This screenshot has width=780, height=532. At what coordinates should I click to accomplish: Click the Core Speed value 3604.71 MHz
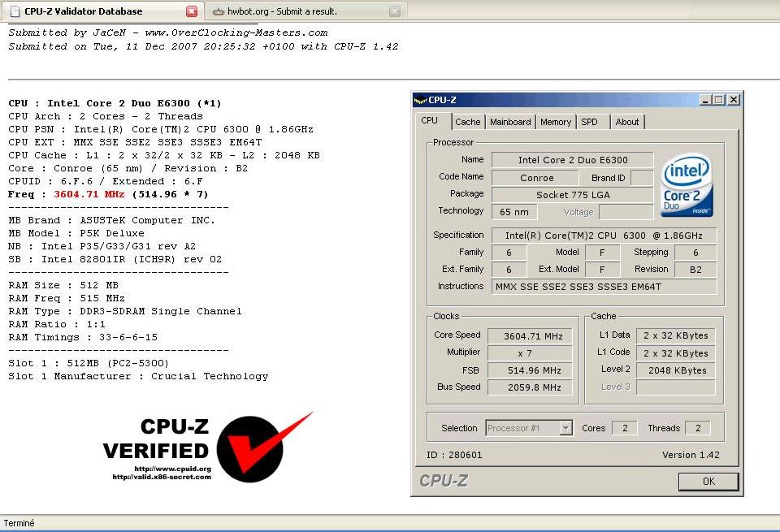(x=530, y=336)
